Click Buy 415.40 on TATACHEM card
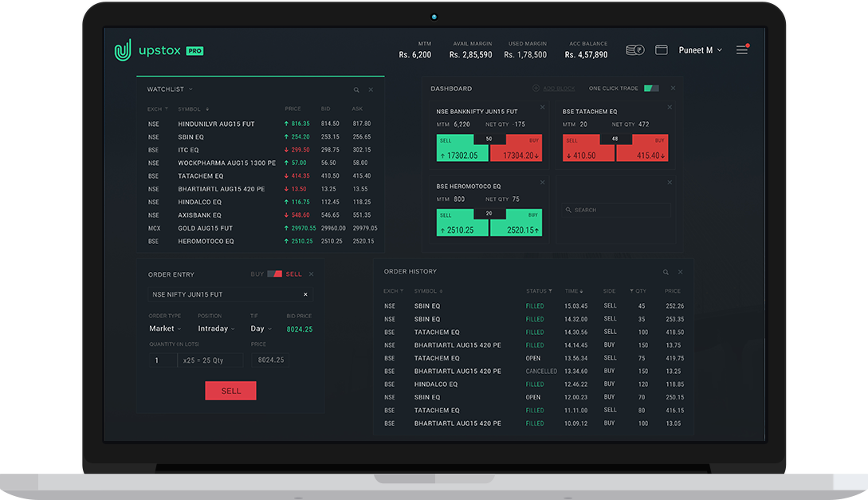The height and width of the screenshot is (500, 868). (x=642, y=148)
